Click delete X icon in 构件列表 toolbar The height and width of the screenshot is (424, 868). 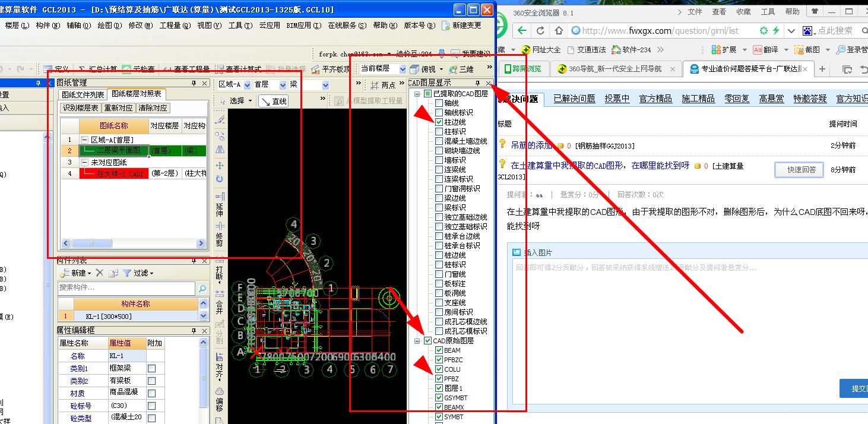(x=99, y=273)
